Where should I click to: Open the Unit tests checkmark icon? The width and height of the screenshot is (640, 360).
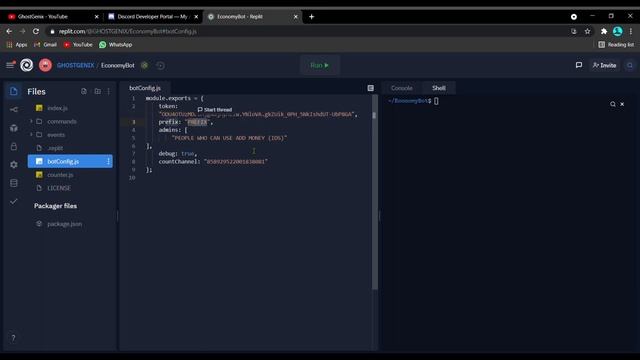tap(13, 201)
